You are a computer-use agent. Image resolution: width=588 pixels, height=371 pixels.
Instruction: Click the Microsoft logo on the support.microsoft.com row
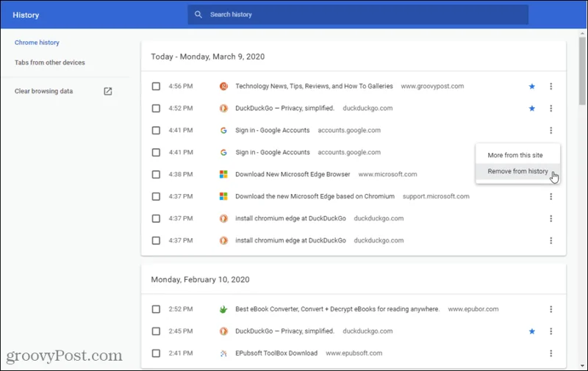coord(223,196)
